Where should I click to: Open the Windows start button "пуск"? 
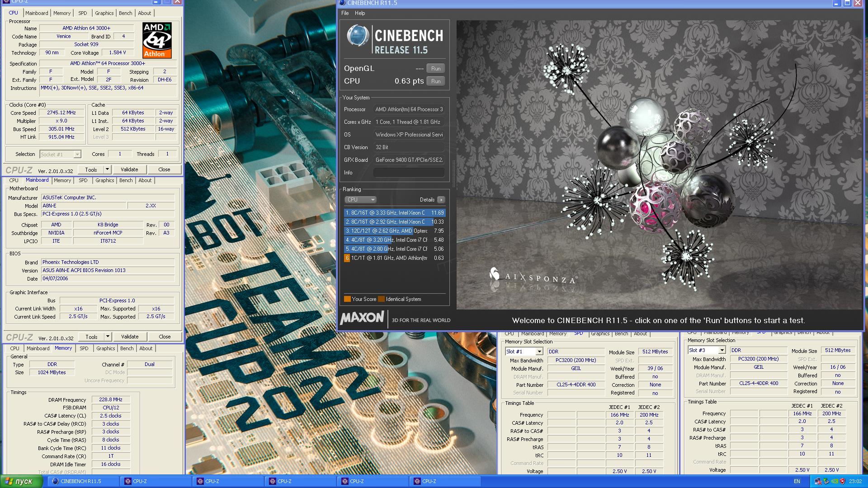(x=22, y=481)
